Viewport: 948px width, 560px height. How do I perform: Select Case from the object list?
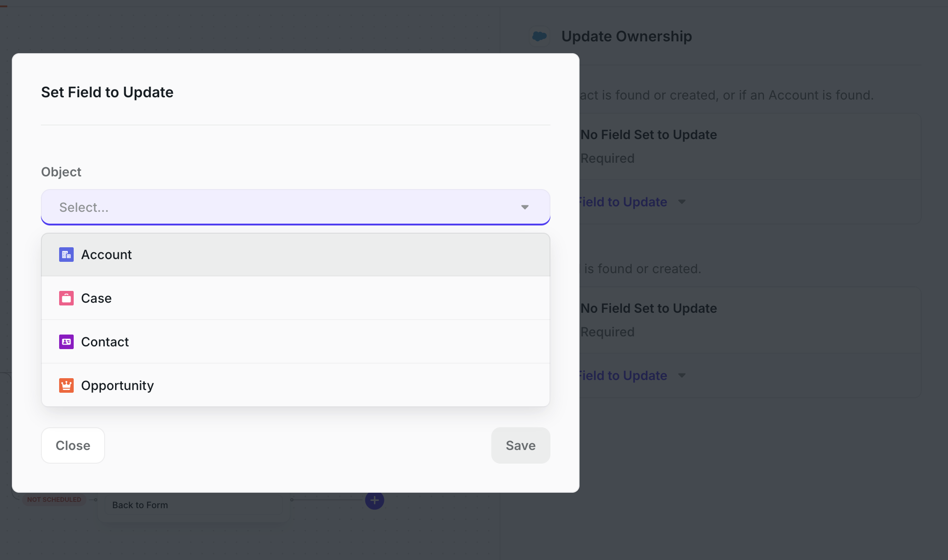pyautogui.click(x=96, y=298)
